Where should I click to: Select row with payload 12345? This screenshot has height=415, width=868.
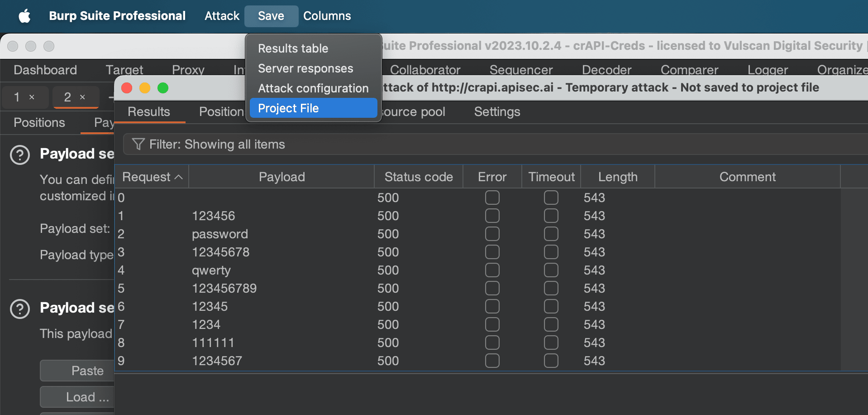point(478,307)
